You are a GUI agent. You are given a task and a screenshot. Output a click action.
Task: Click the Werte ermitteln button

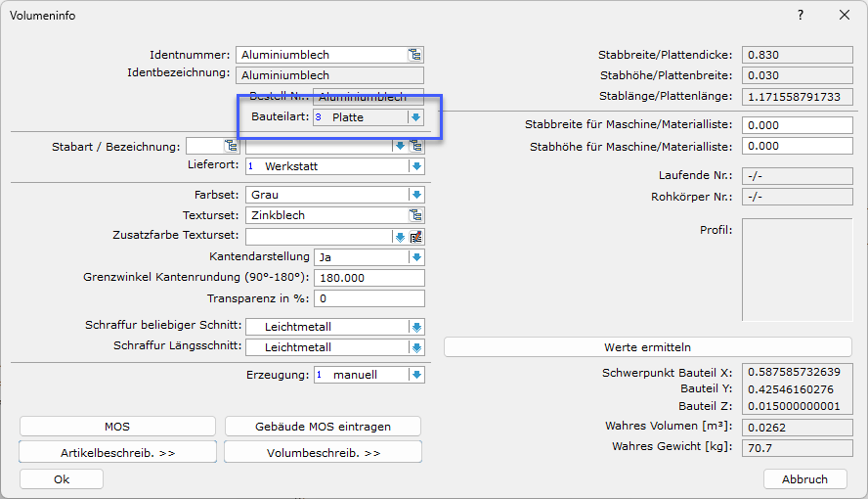click(647, 347)
